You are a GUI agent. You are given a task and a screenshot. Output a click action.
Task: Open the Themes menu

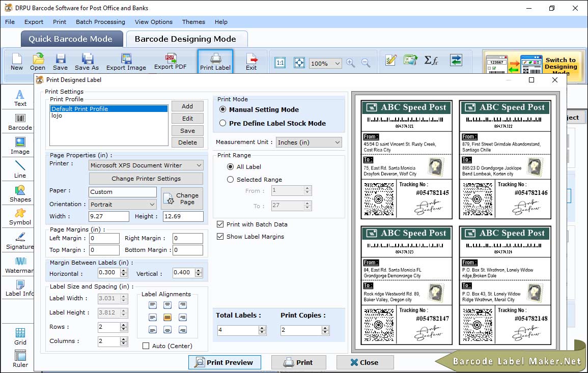point(193,22)
